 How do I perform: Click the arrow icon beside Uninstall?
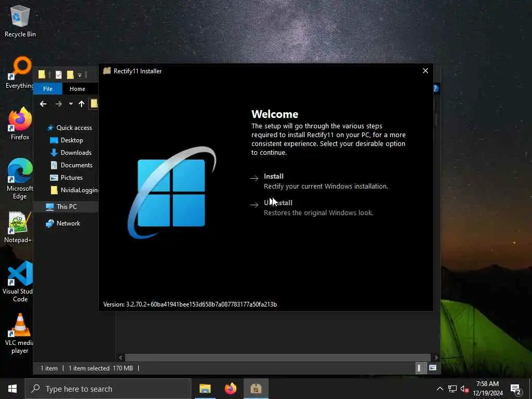254,205
